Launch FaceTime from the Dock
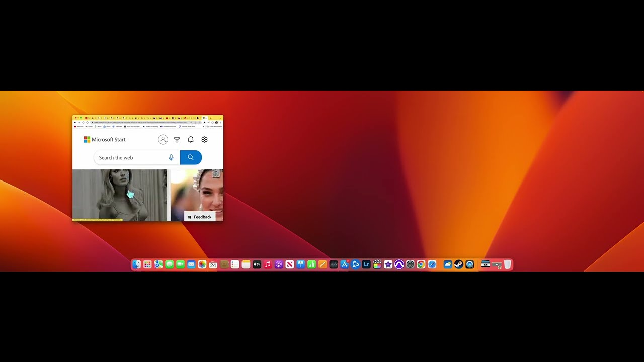The height and width of the screenshot is (362, 644). click(x=181, y=264)
